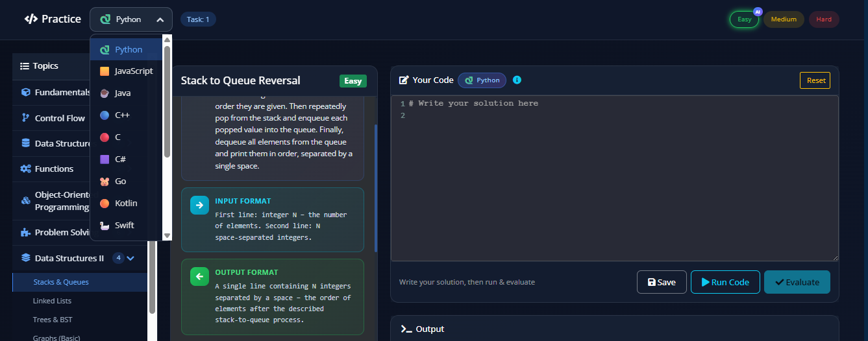Click the topics sidebar scrollbar
This screenshot has width=868, height=341.
pos(152,279)
